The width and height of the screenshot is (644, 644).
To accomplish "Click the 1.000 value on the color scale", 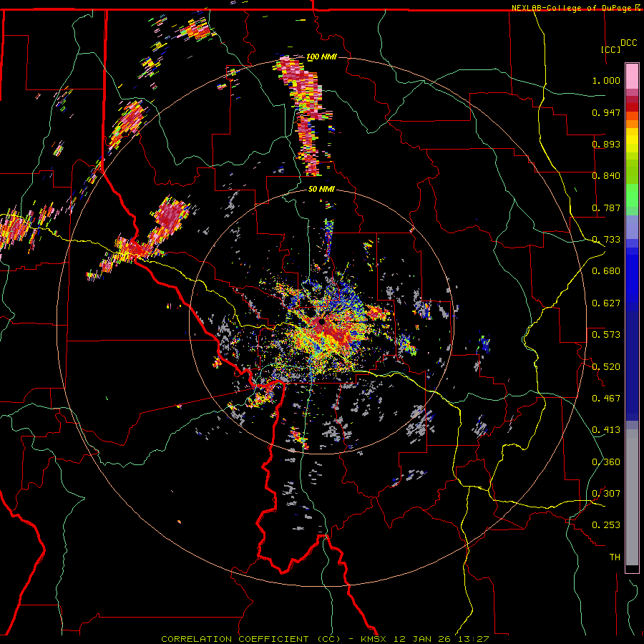I will (606, 80).
